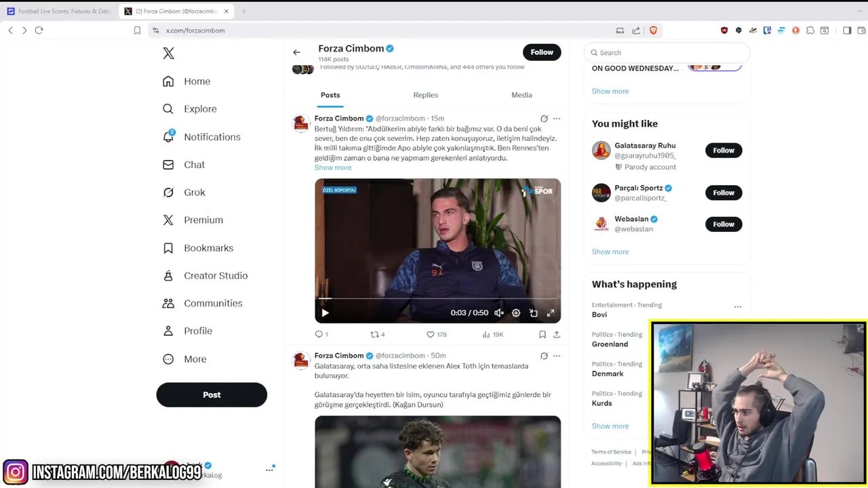
Task: Open Accessibility footer link
Action: point(606,464)
